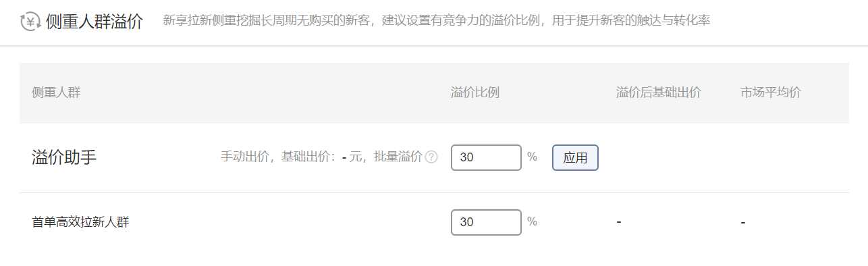Image resolution: width=868 pixels, height=266 pixels.
Task: Click the dash under 溢价后基础出价
Action: tap(619, 221)
